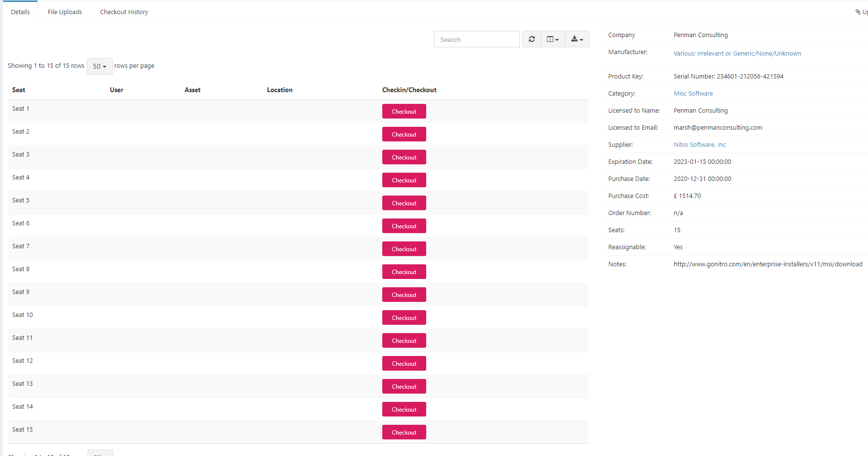Checkout Seat 15
Screen dimensions: 868x456
click(x=404, y=432)
